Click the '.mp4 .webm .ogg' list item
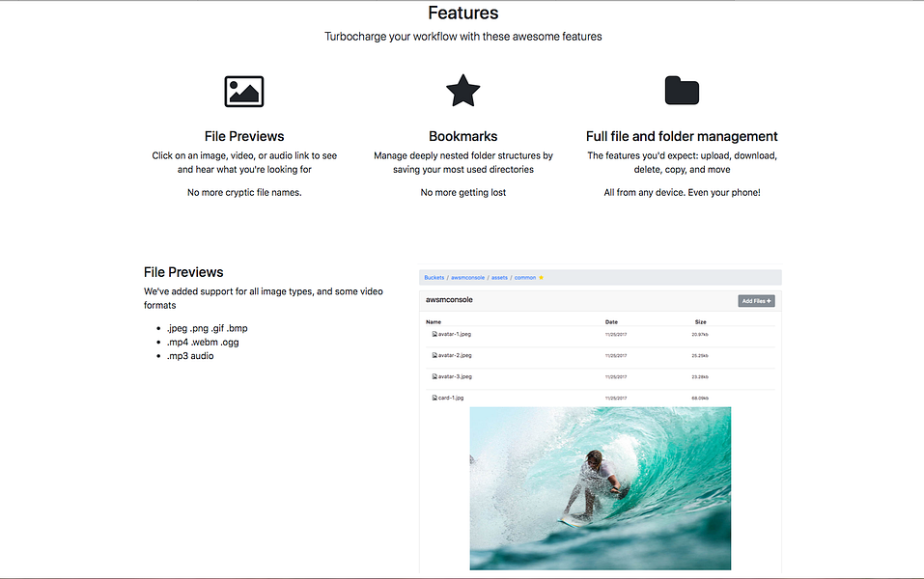 [x=203, y=343]
